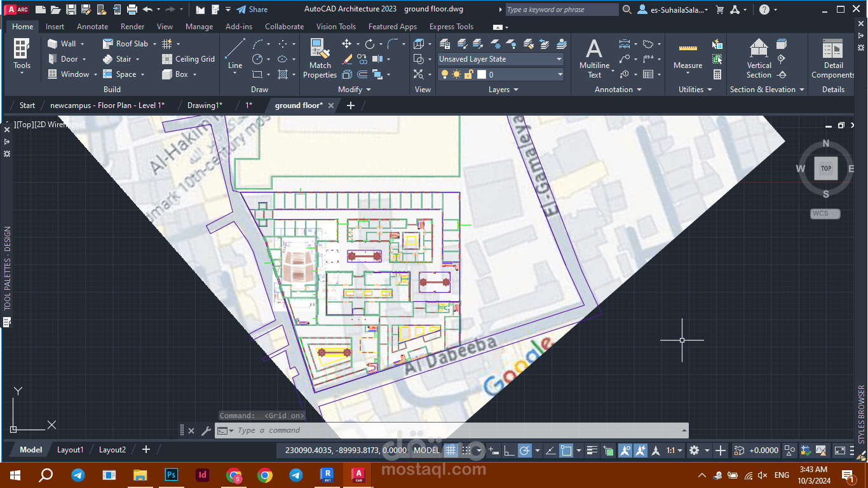Open the Render ribbon tab
868x488 pixels.
coord(132,27)
